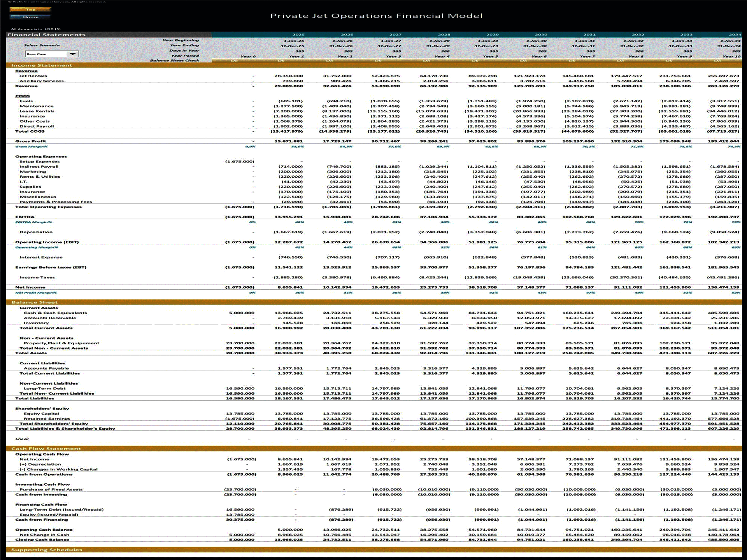Select the Purchase of Fixed Assets label
747x560 pixels.
pyautogui.click(x=51, y=489)
